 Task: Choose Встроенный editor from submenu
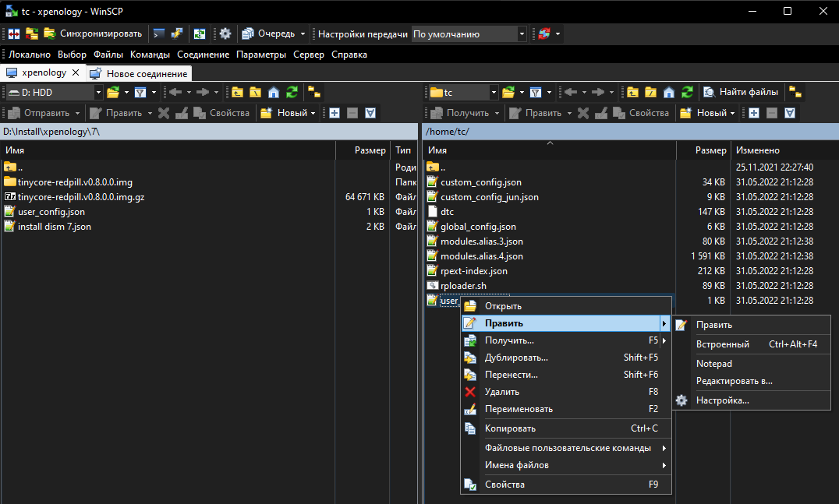click(722, 344)
